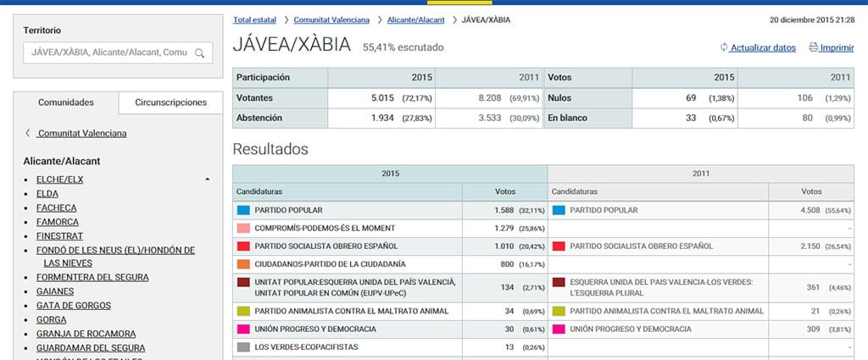Click the orange Ciudadanos color swatch

[243, 264]
